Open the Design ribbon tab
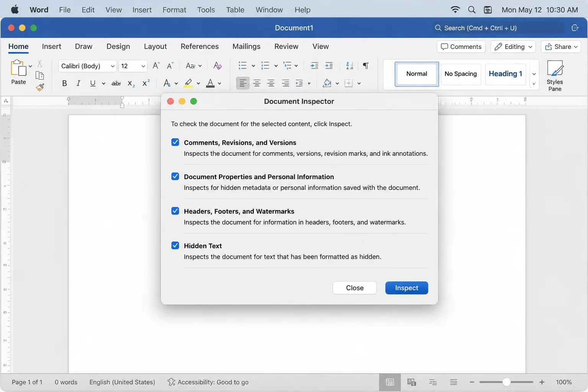 coord(118,46)
